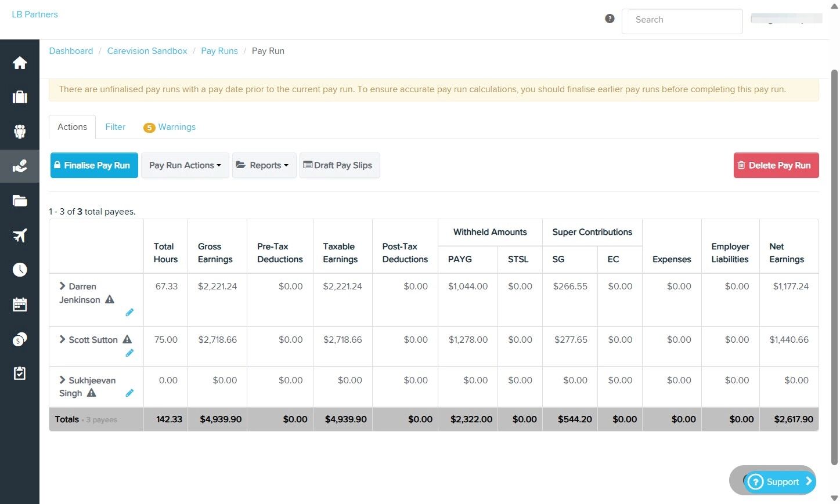840x504 pixels.
Task: Click the Employer Liabilities column header
Action: point(730,253)
